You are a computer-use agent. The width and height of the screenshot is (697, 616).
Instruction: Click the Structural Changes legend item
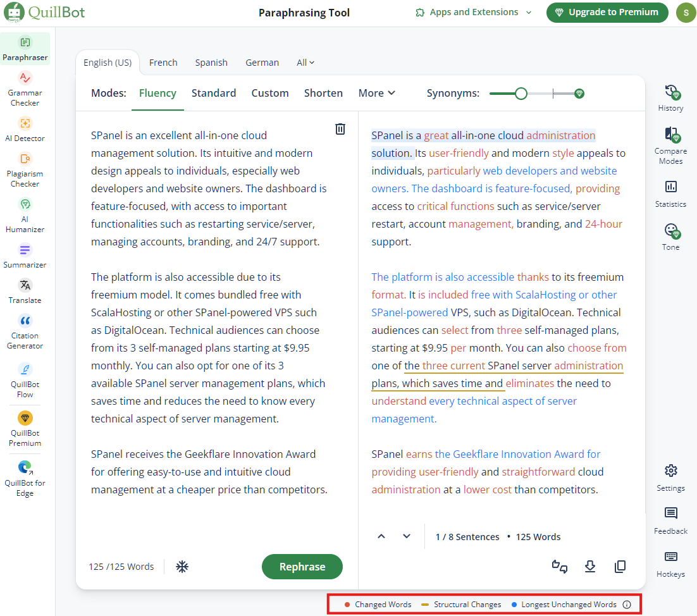pyautogui.click(x=461, y=605)
